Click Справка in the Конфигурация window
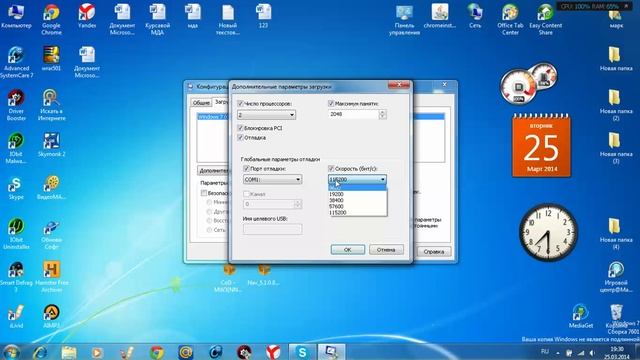Screen dimensions: 640x360 [433, 251]
